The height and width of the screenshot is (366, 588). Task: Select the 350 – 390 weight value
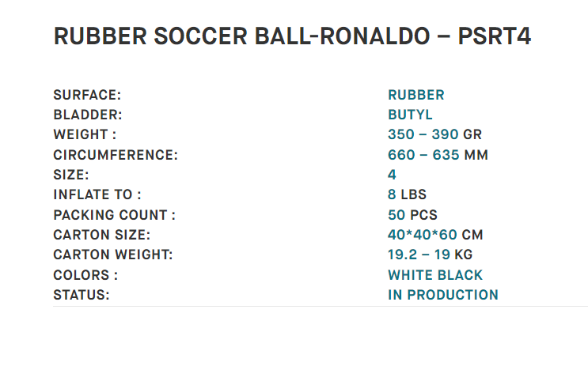423,134
